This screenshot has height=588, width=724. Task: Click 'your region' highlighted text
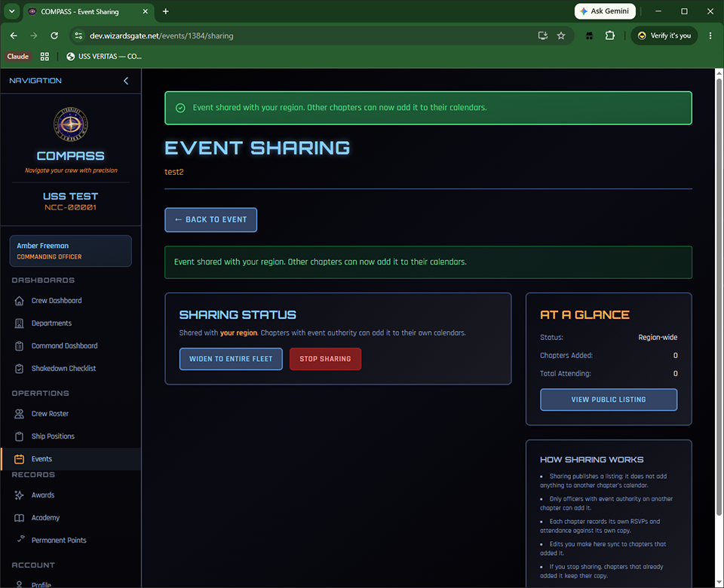(x=238, y=332)
